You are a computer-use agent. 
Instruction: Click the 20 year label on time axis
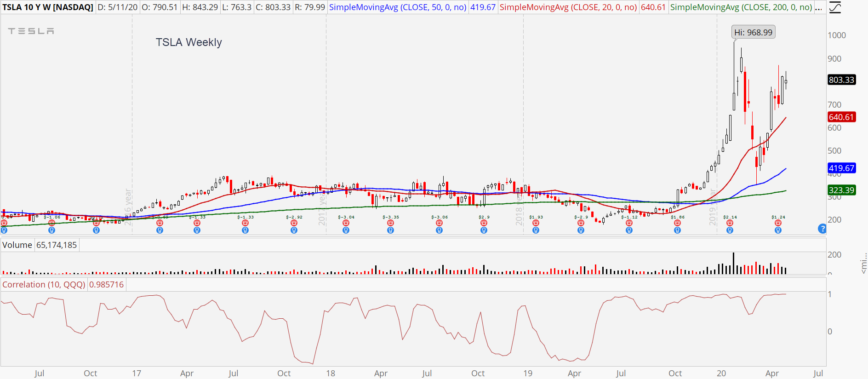pyautogui.click(x=721, y=373)
